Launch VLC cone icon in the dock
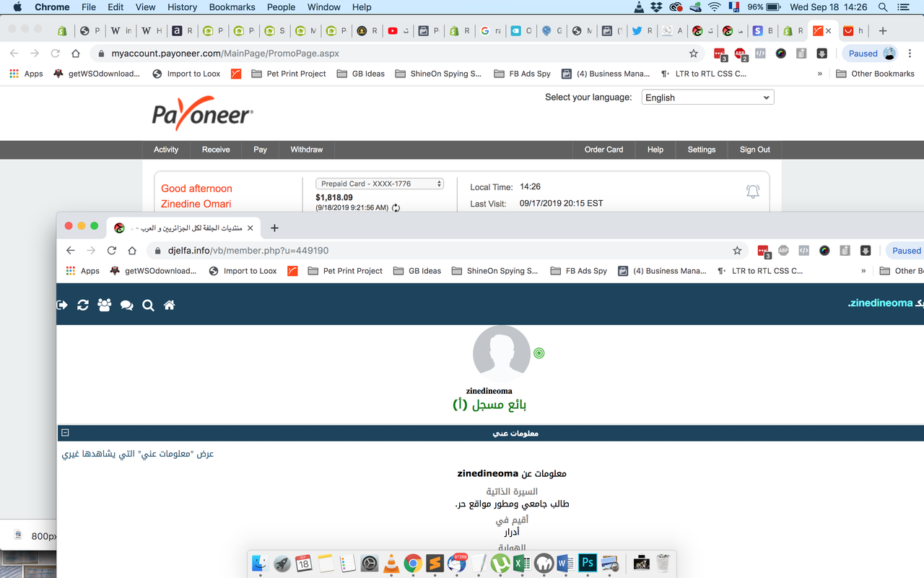Screen dimensions: 924x578 [391, 563]
